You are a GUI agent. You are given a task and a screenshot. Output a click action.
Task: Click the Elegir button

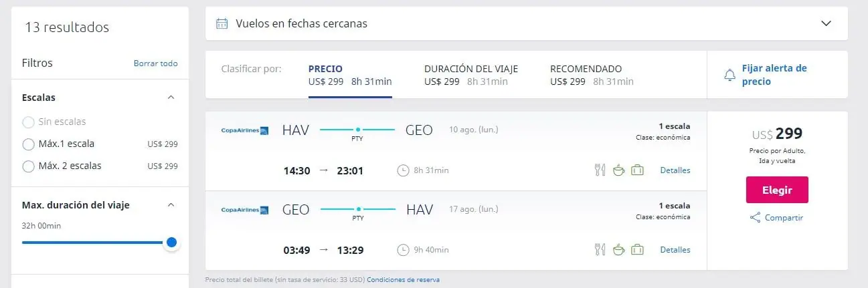point(777,190)
